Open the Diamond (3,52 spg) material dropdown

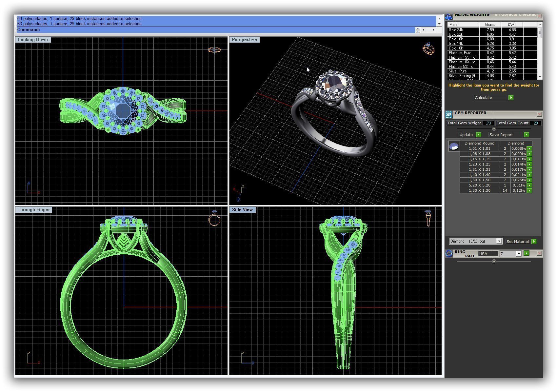coord(499,241)
